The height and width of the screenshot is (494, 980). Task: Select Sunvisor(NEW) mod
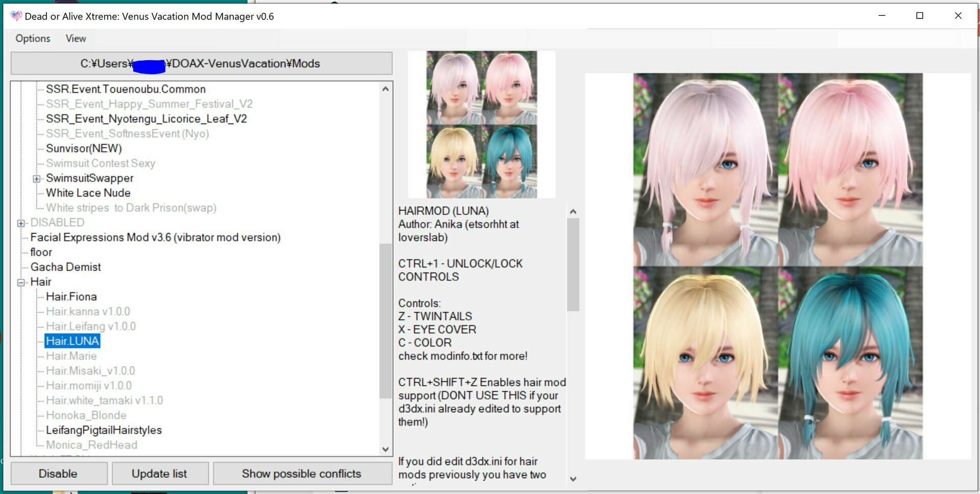(x=84, y=148)
